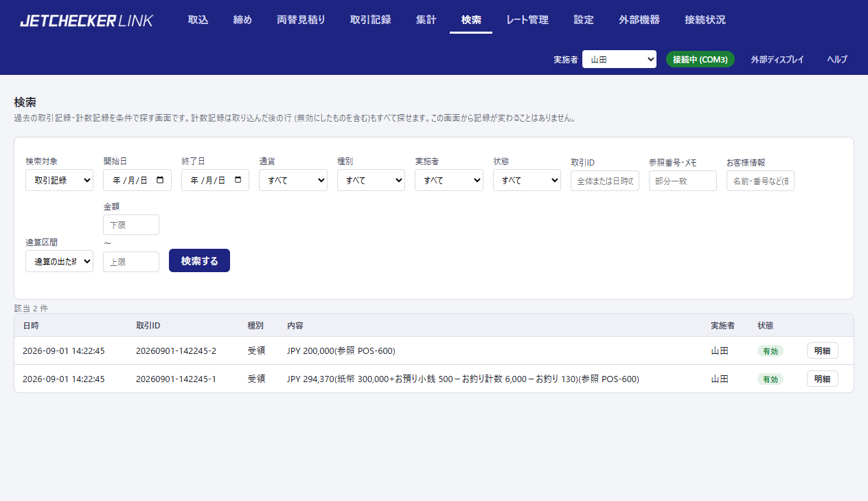The height and width of the screenshot is (501, 868).
Task: Expand the 種別 filter dropdown
Action: (371, 180)
